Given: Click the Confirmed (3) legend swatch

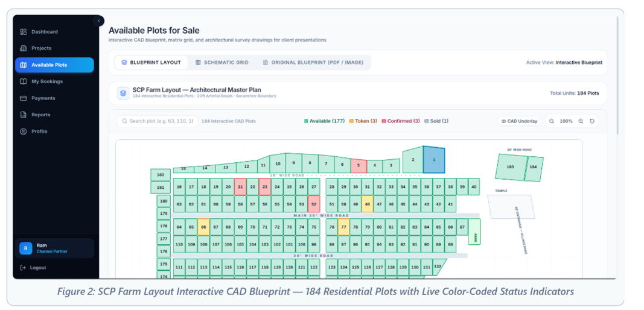Looking at the screenshot, I should 384,121.
